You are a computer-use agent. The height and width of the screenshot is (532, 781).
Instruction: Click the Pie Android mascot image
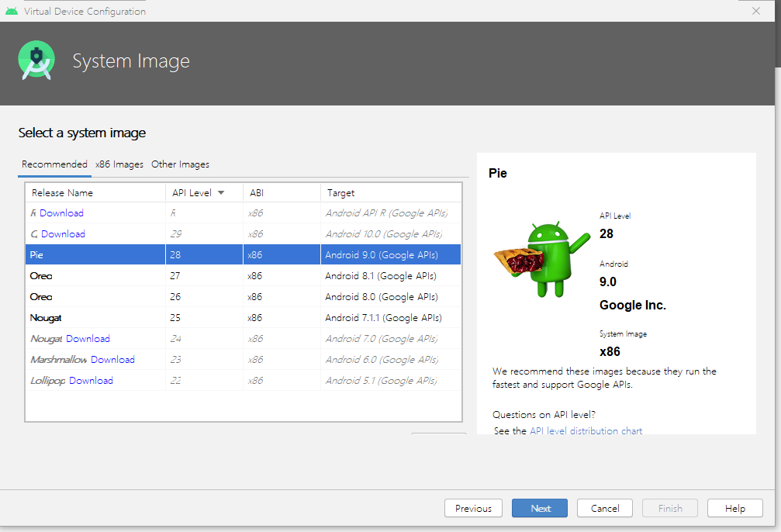coord(542,260)
